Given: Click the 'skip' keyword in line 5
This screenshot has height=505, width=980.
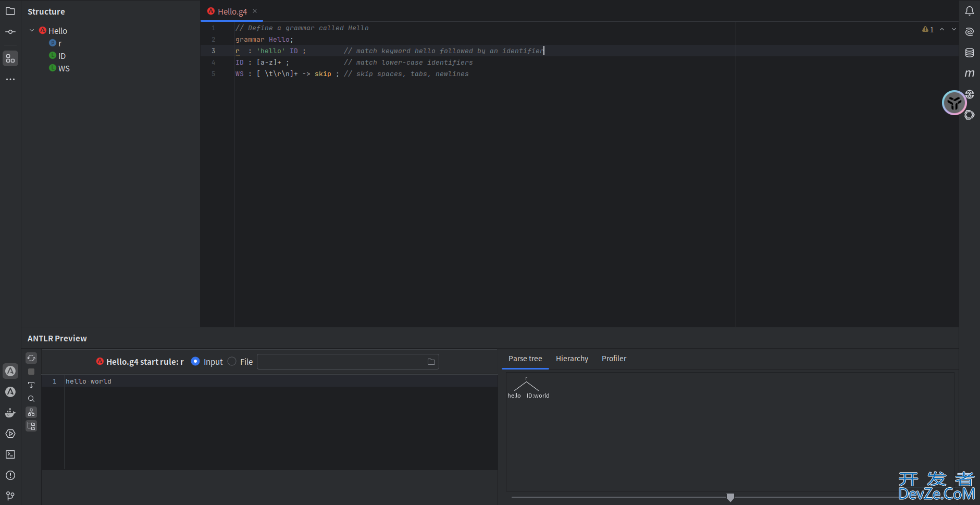Looking at the screenshot, I should pyautogui.click(x=322, y=74).
